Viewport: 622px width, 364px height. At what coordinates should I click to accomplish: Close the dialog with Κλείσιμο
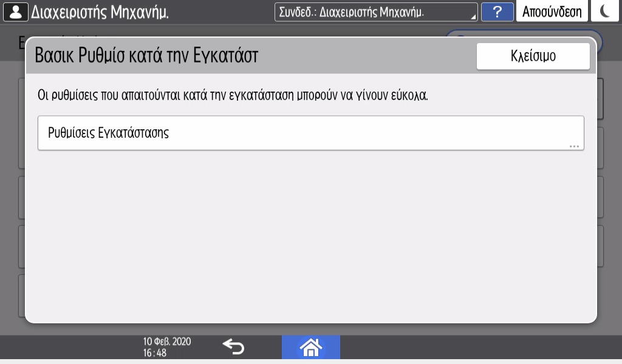(x=533, y=56)
